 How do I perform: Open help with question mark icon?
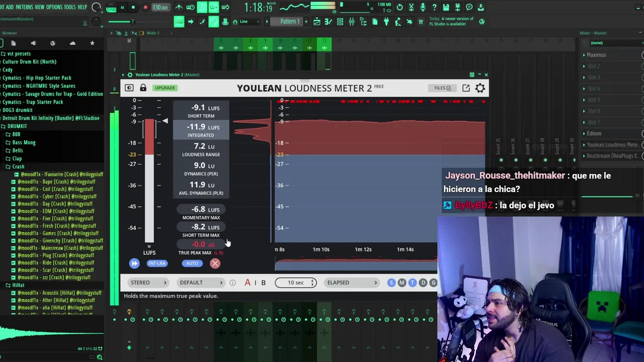(x=434, y=7)
